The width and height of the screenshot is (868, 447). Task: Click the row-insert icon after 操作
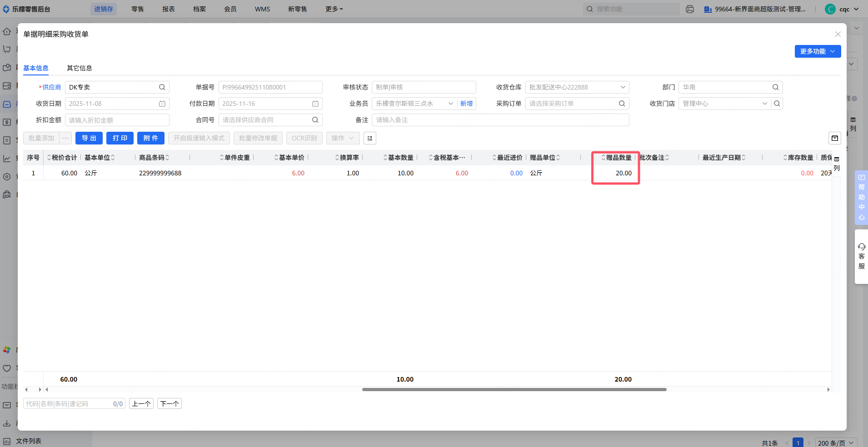tap(370, 138)
